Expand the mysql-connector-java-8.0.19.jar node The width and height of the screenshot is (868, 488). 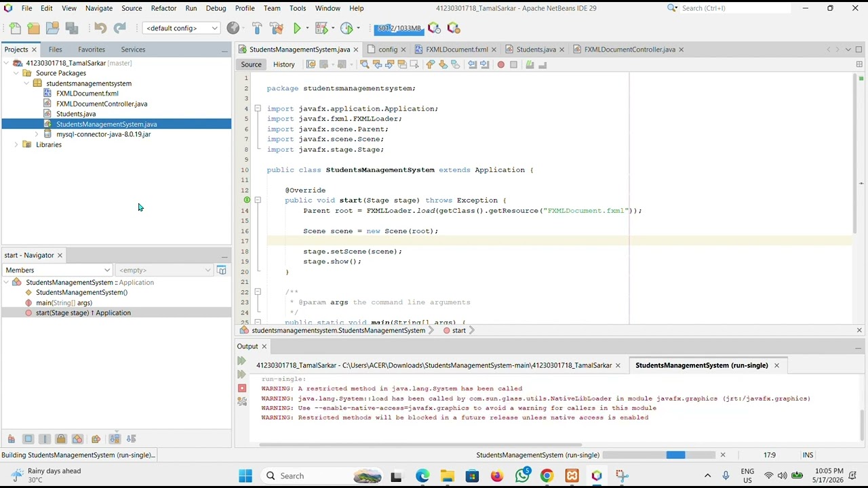coord(37,134)
